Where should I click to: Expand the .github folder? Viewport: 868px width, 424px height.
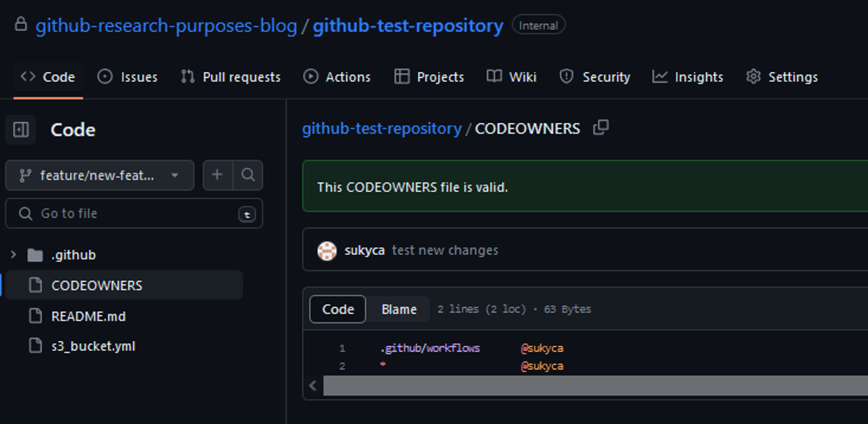pyautogui.click(x=13, y=255)
